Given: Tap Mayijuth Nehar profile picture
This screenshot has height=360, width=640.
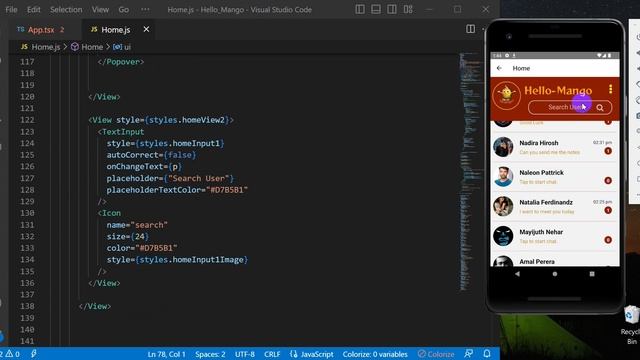Looking at the screenshot, I should [503, 236].
